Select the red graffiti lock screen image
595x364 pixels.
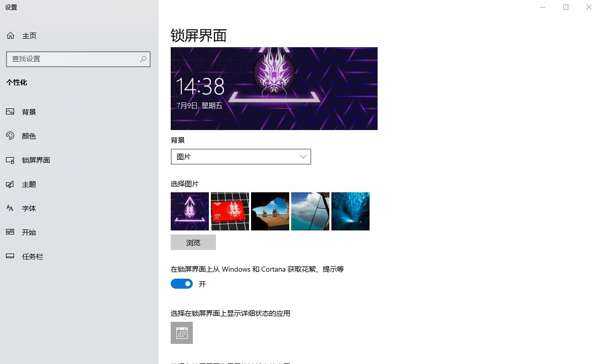(229, 211)
